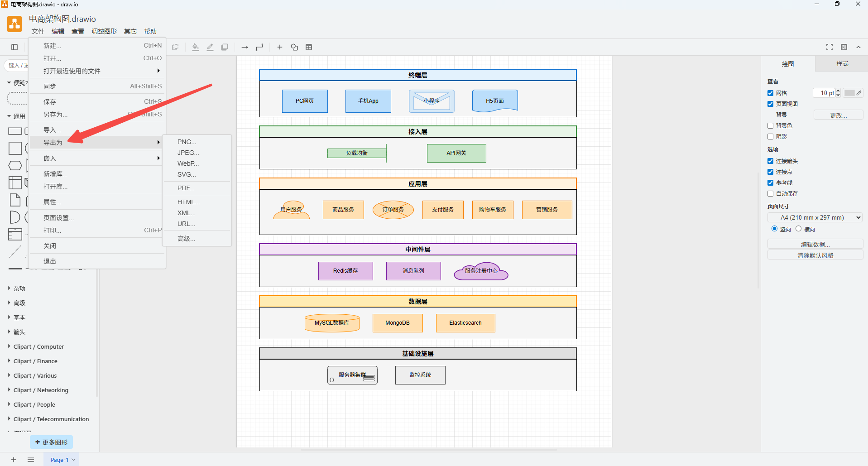Toggle the 页面视图 page view checkbox
Viewport: 868px width, 466px height.
(x=770, y=104)
